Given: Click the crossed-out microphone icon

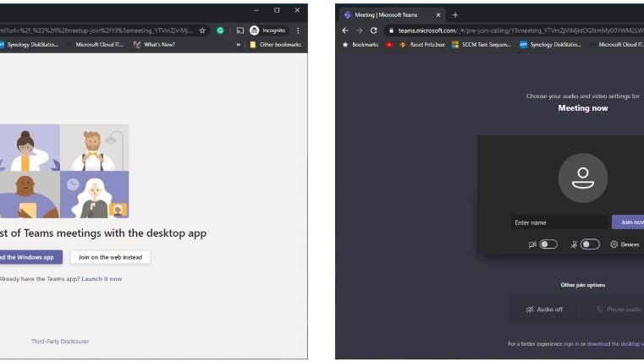Looking at the screenshot, I should point(574,244).
